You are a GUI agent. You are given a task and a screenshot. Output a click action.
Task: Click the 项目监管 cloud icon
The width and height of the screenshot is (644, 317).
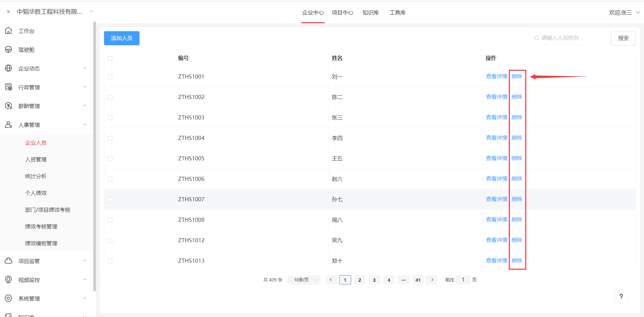[9, 261]
